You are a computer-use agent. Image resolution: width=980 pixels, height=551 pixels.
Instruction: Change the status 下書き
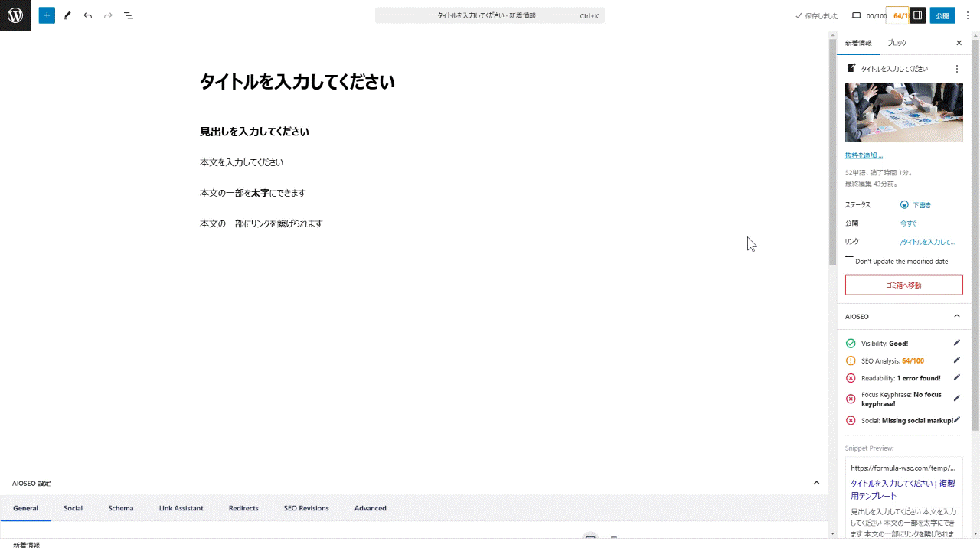pyautogui.click(x=916, y=205)
